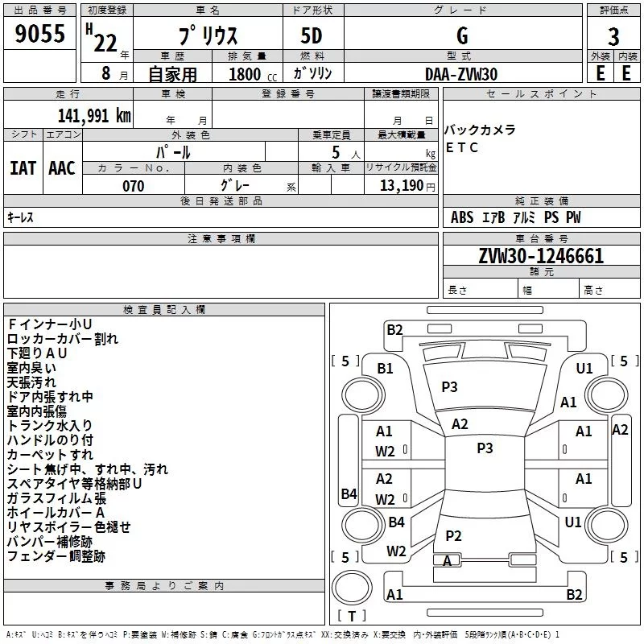Select the P2 mark on the trunk lid
Viewport: 644px width, 644px height.
454,535
